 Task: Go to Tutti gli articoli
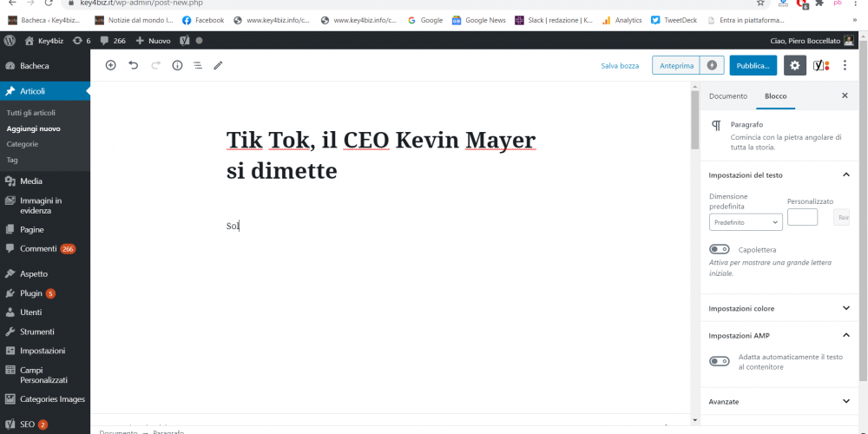[31, 113]
